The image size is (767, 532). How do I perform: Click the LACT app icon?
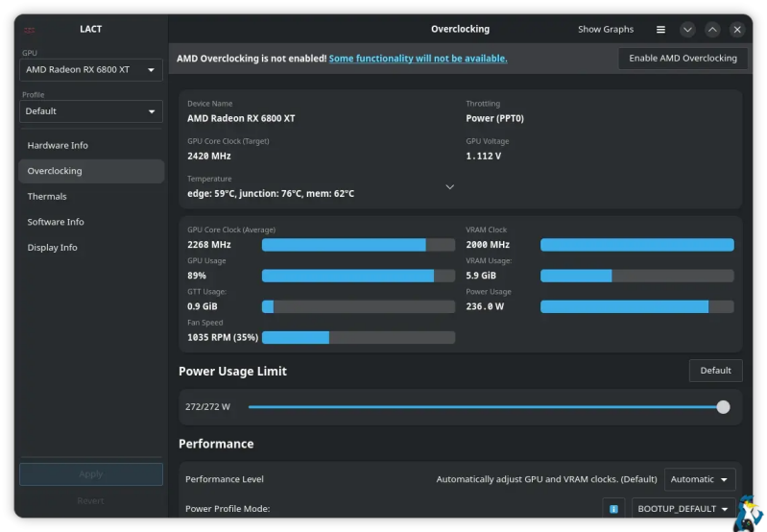[30, 30]
